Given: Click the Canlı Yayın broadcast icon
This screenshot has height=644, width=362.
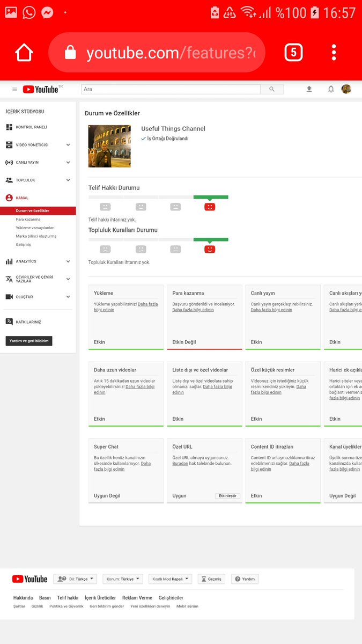Looking at the screenshot, I should click(x=9, y=162).
